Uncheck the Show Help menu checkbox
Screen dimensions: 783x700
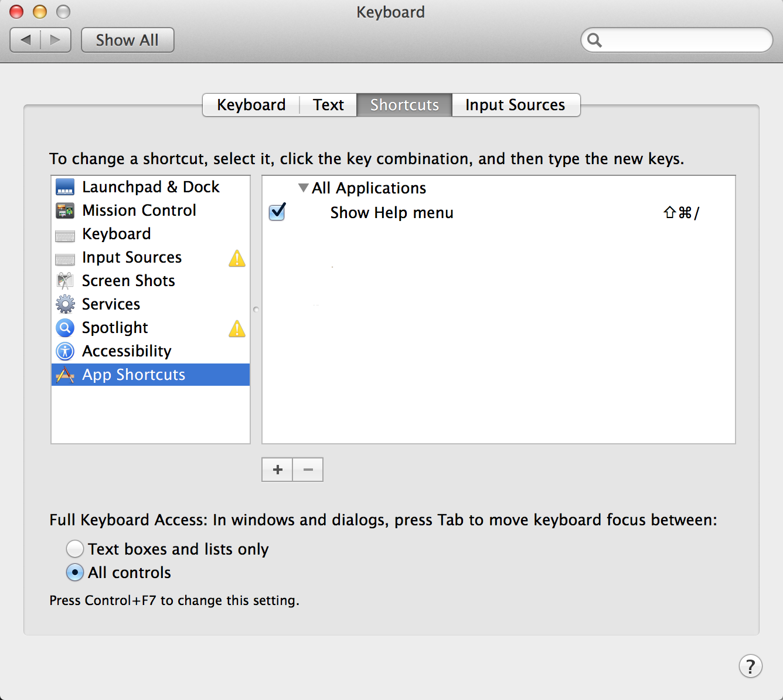pyautogui.click(x=277, y=212)
